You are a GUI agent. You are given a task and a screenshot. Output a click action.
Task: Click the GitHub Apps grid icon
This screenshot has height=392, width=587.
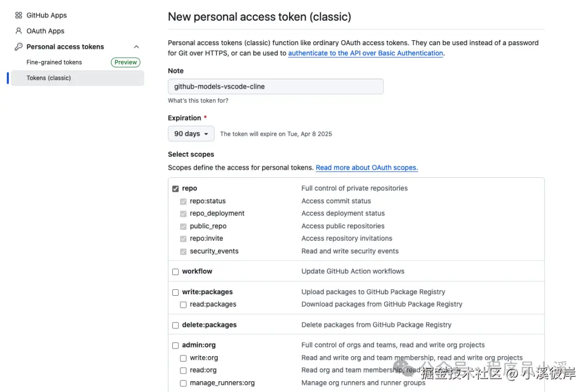[18, 16]
